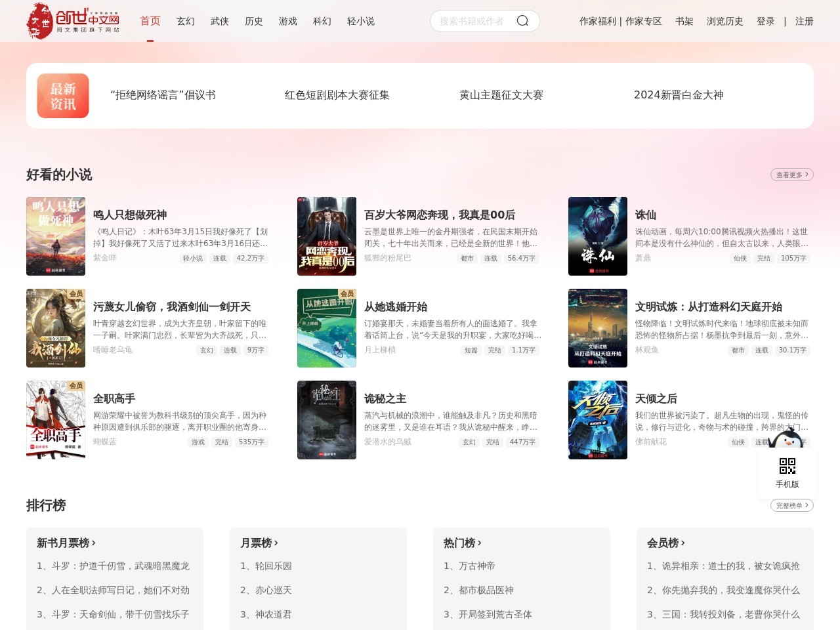Open the 手机版 QR code icon
This screenshot has height=630, width=840.
tap(787, 467)
